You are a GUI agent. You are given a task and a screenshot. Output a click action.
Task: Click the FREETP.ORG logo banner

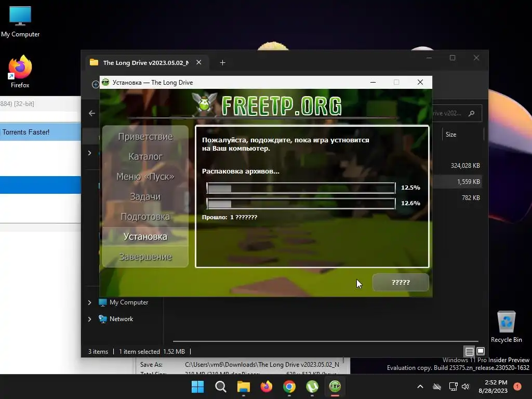267,105
